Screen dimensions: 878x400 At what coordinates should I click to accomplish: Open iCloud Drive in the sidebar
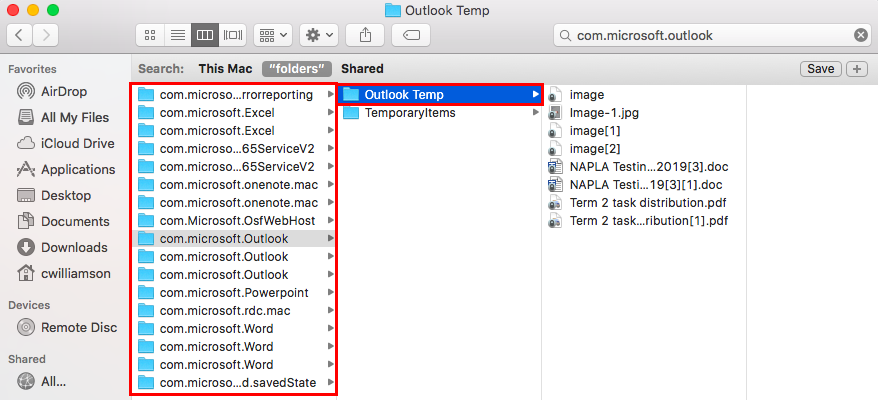tap(66, 143)
